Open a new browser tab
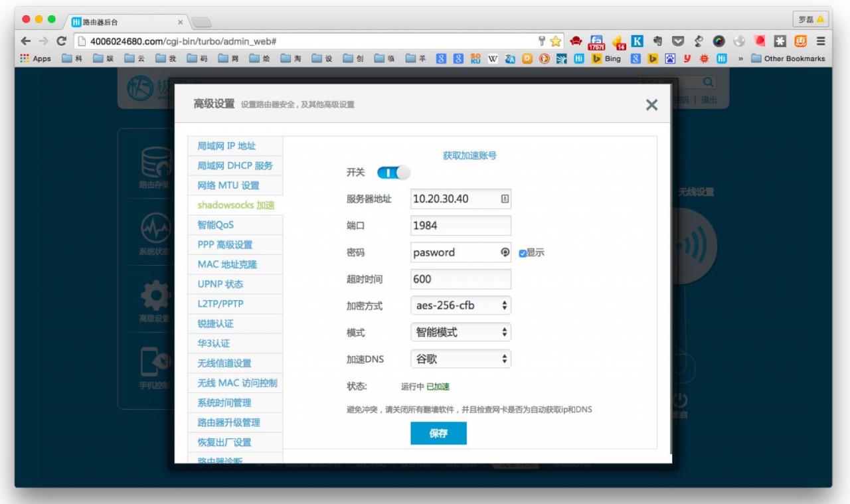Image resolution: width=850 pixels, height=504 pixels. pos(201,24)
